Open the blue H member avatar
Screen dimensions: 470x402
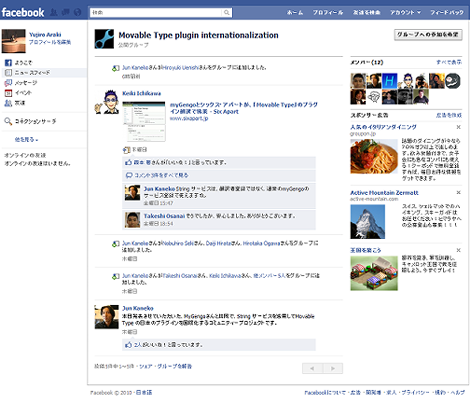(390, 81)
